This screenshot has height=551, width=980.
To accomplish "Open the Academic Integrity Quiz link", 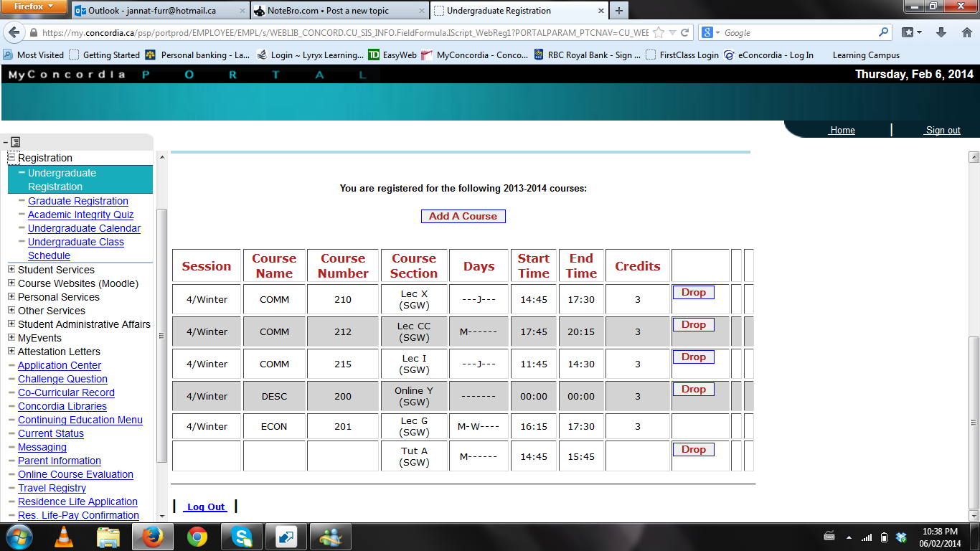I will [x=80, y=215].
